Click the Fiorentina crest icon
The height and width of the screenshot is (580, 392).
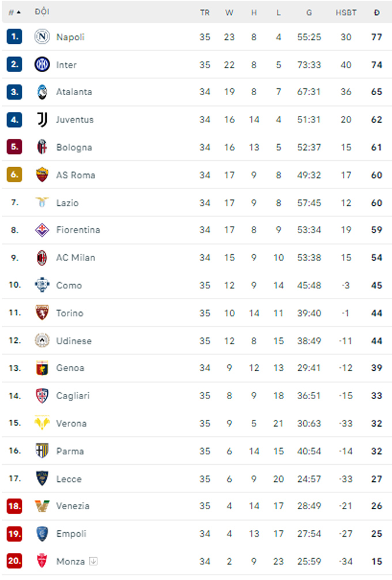42,229
